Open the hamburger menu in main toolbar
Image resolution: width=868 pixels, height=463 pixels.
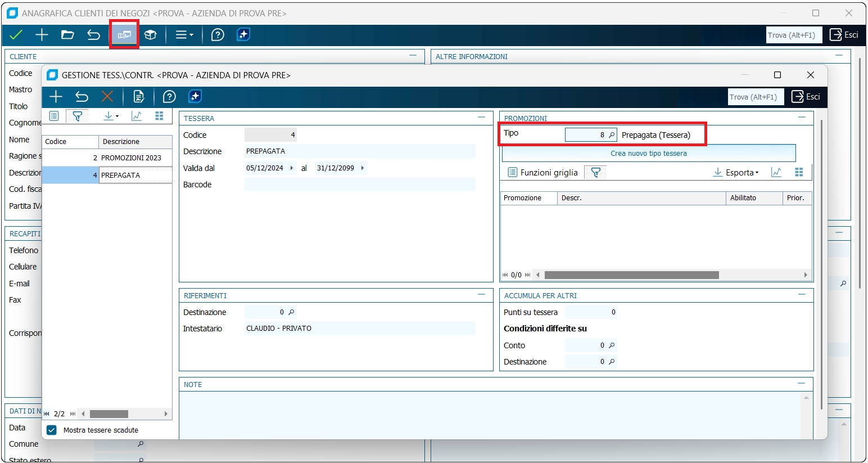(x=184, y=35)
